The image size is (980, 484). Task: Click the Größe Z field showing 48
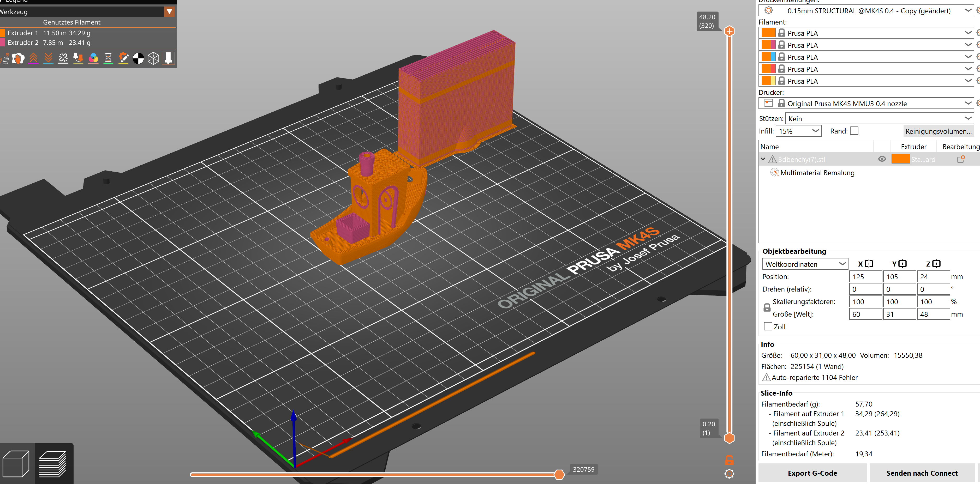[x=933, y=314]
